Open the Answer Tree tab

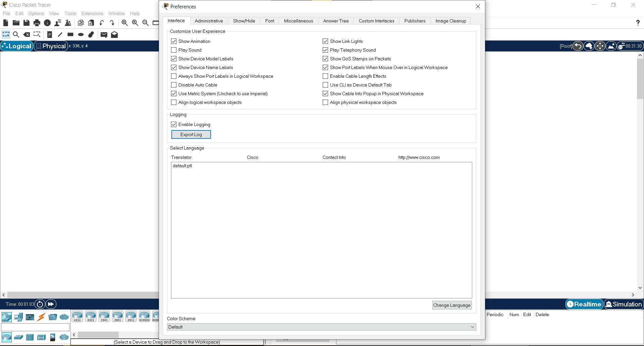click(336, 21)
